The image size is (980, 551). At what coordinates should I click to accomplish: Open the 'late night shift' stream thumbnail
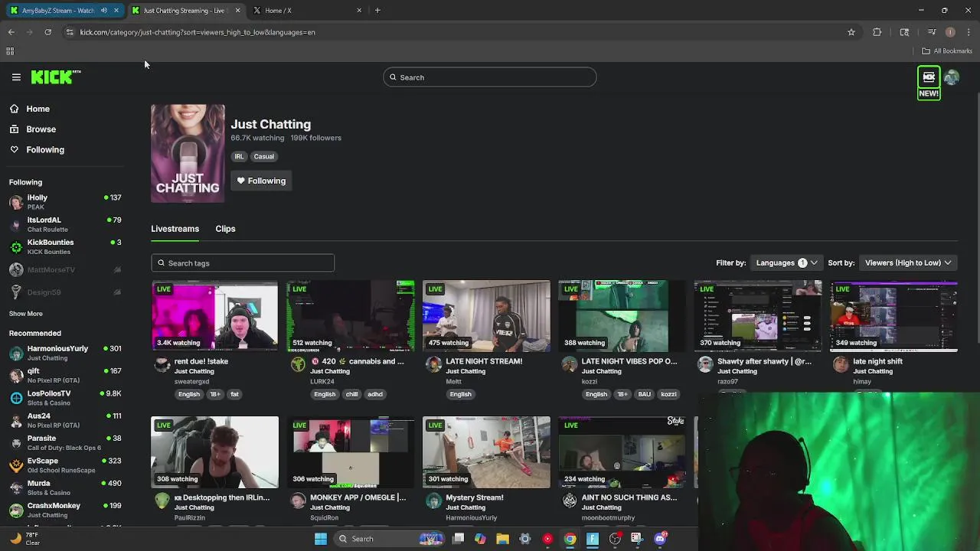click(893, 316)
